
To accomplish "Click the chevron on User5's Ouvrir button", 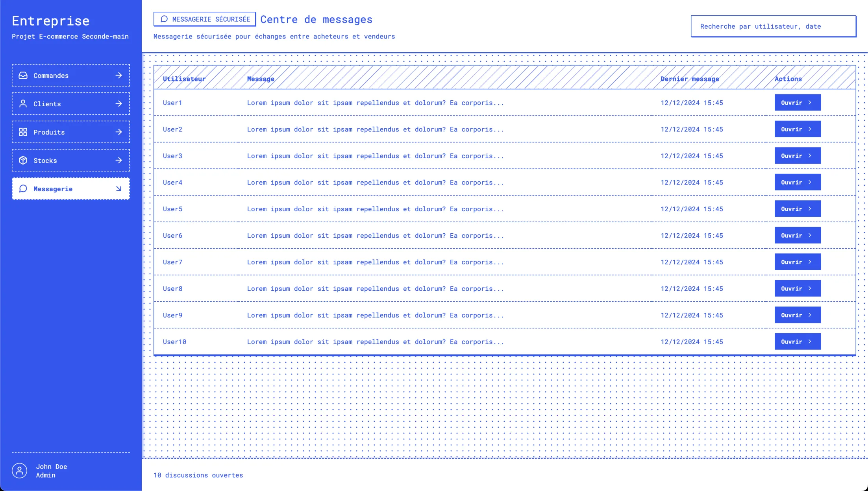I will coord(810,209).
